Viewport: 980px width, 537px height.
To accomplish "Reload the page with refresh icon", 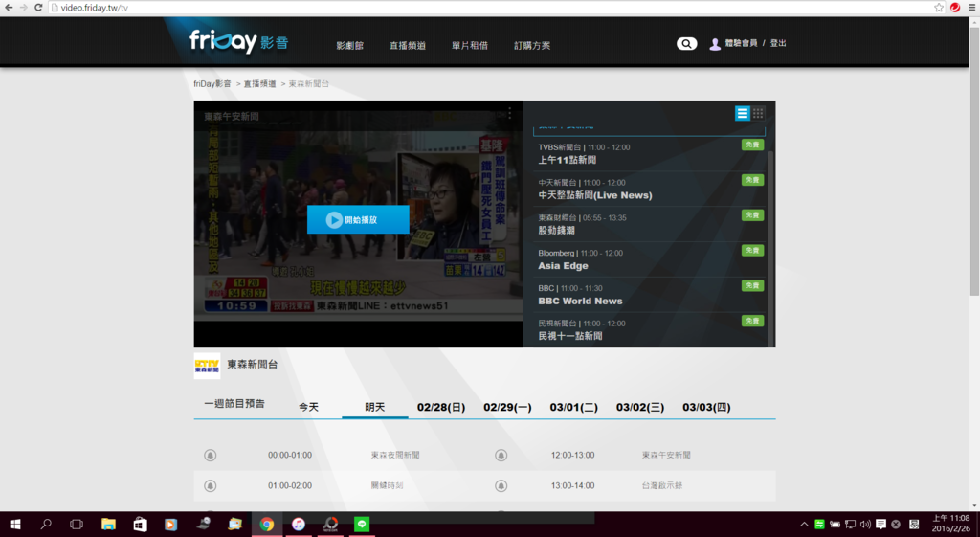I will tap(38, 8).
